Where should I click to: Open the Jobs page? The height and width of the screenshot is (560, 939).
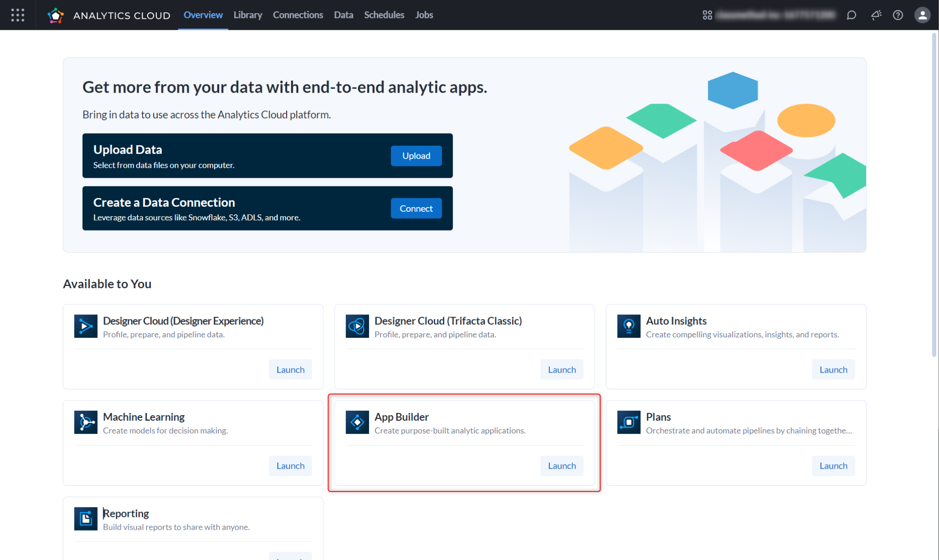pyautogui.click(x=424, y=15)
